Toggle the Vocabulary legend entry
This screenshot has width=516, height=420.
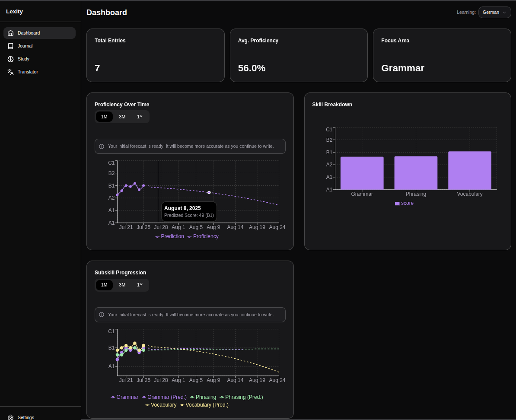click(x=161, y=405)
